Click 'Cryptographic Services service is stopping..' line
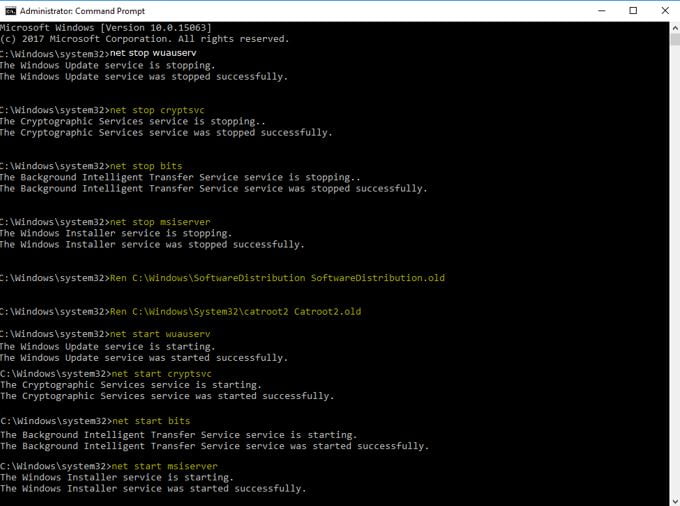 click(x=133, y=121)
